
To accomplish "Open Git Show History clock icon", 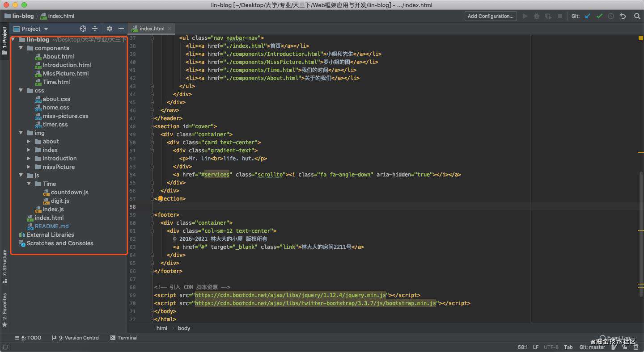I will [611, 16].
